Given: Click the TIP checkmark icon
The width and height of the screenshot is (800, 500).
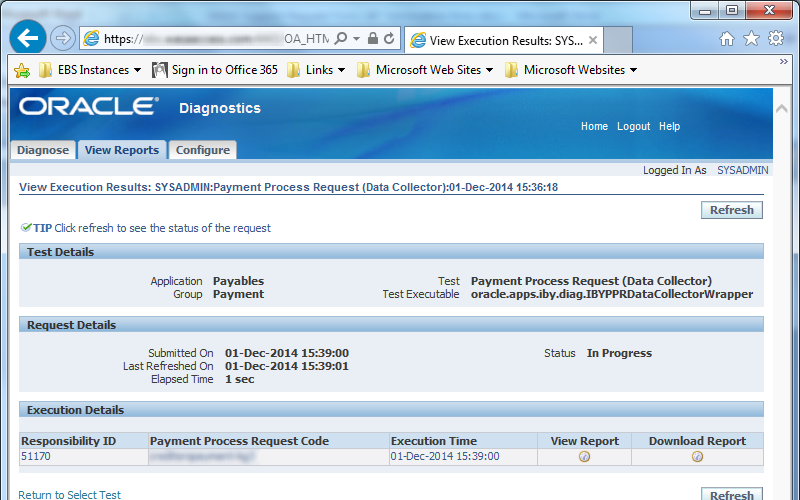Looking at the screenshot, I should point(26,227).
